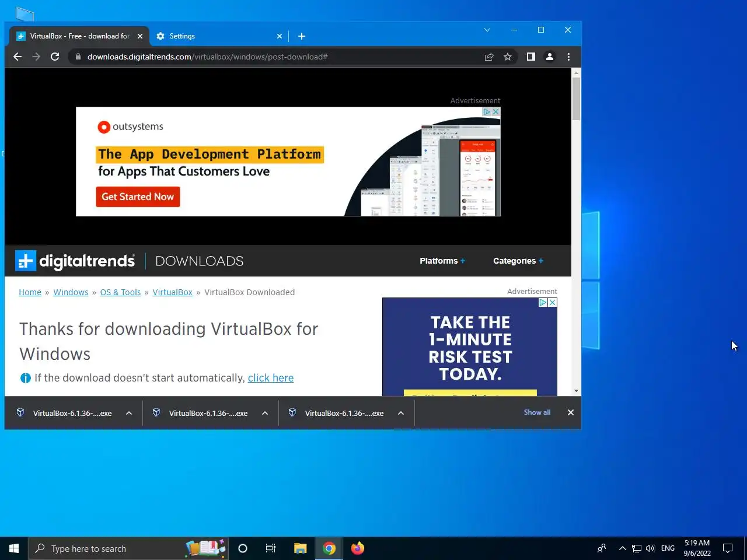Share this page icon in address bar
Screen dimensions: 747x560
tap(489, 57)
